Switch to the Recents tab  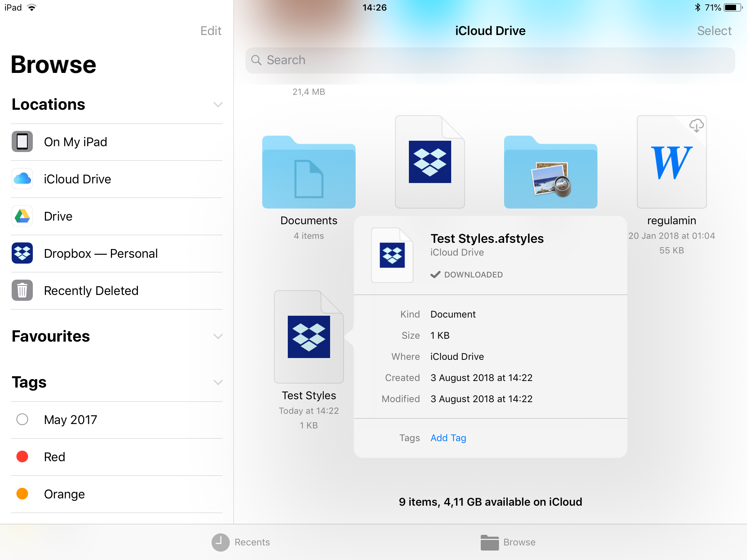241,542
